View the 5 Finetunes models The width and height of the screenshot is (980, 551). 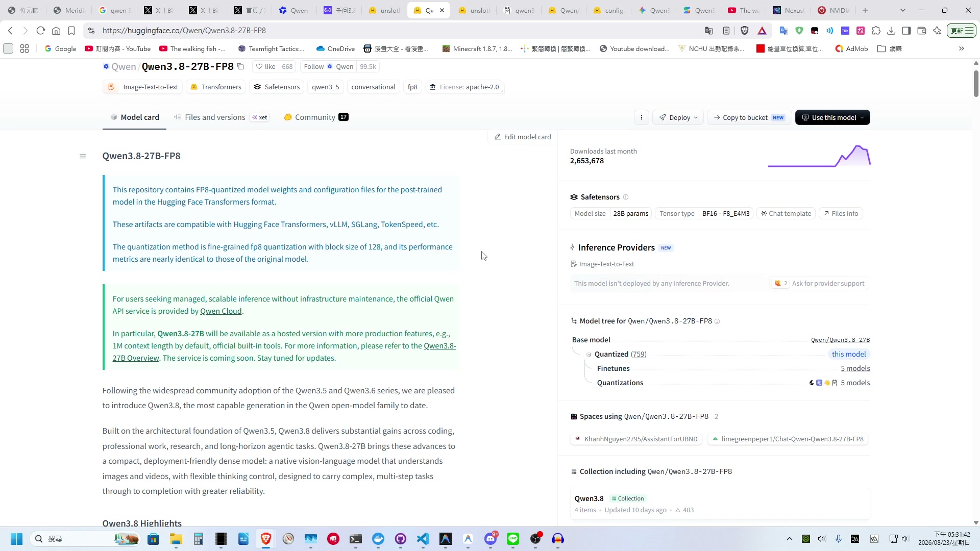pyautogui.click(x=855, y=368)
